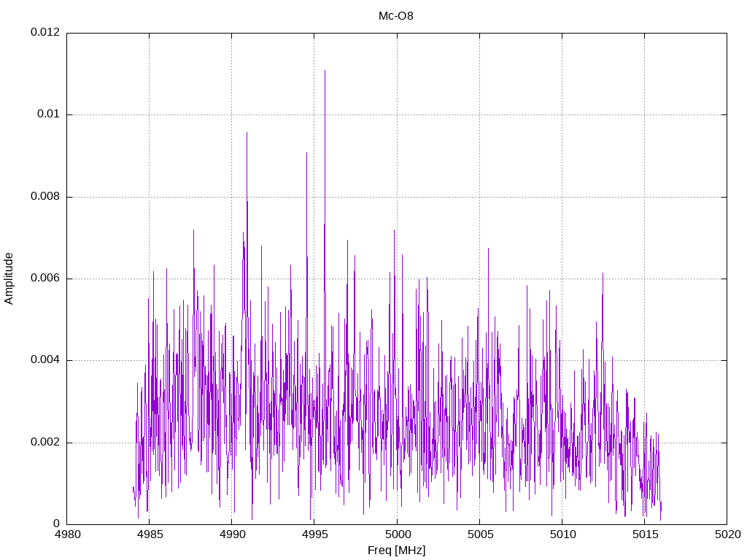Click the 5000 x-axis tick label

pyautogui.click(x=398, y=534)
